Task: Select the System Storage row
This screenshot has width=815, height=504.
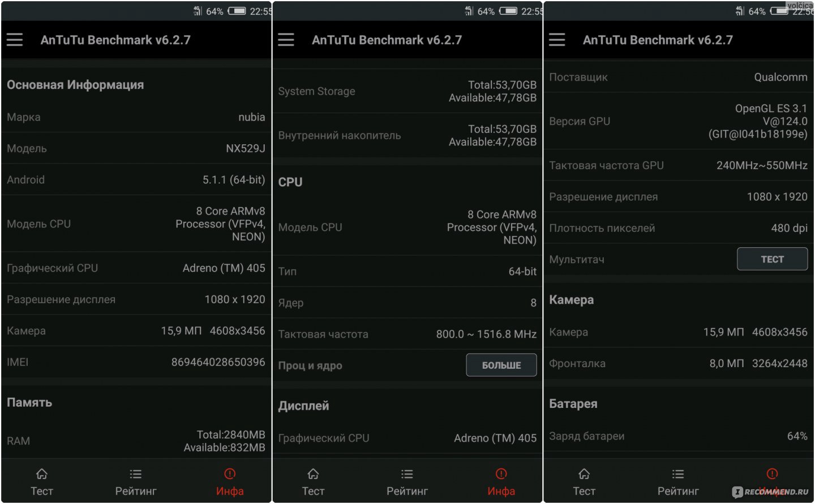Action: 407,91
